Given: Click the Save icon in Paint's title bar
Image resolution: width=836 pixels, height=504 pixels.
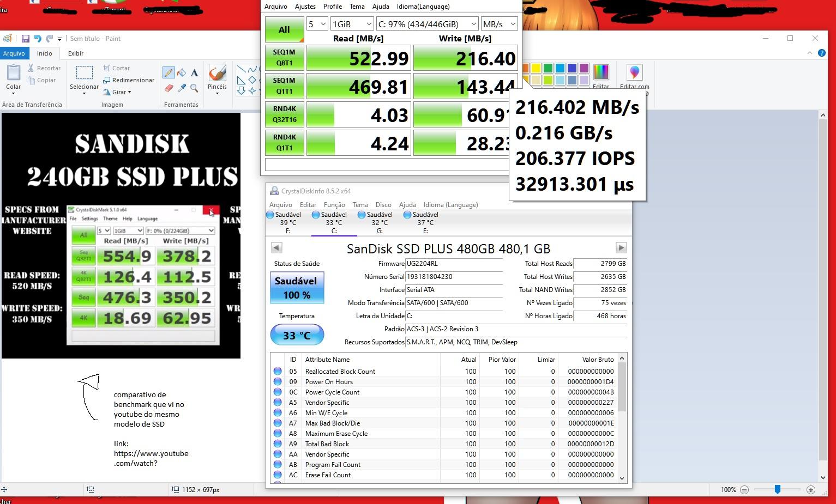Looking at the screenshot, I should click(25, 39).
